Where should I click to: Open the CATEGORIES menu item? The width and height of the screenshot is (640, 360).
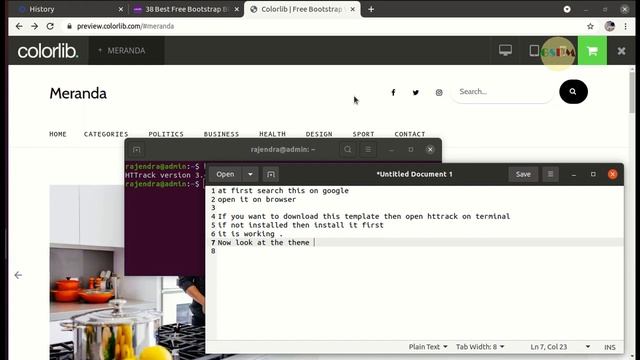tap(106, 134)
